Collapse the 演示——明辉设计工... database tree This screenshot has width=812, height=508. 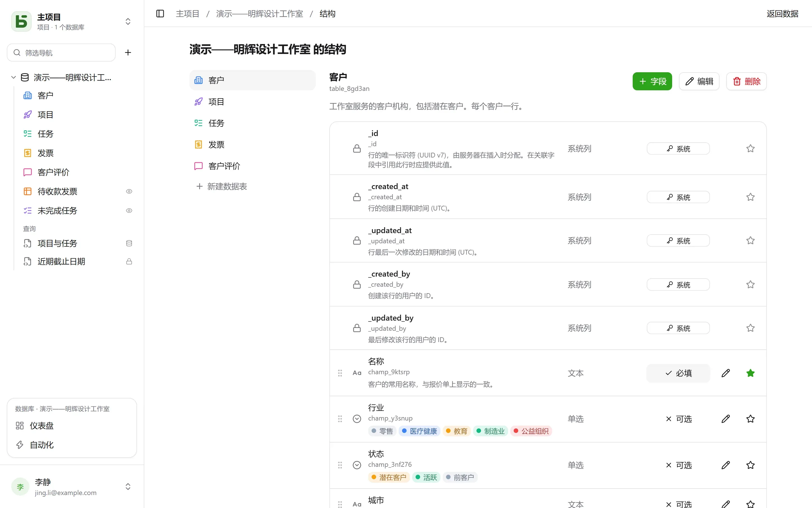click(x=14, y=77)
